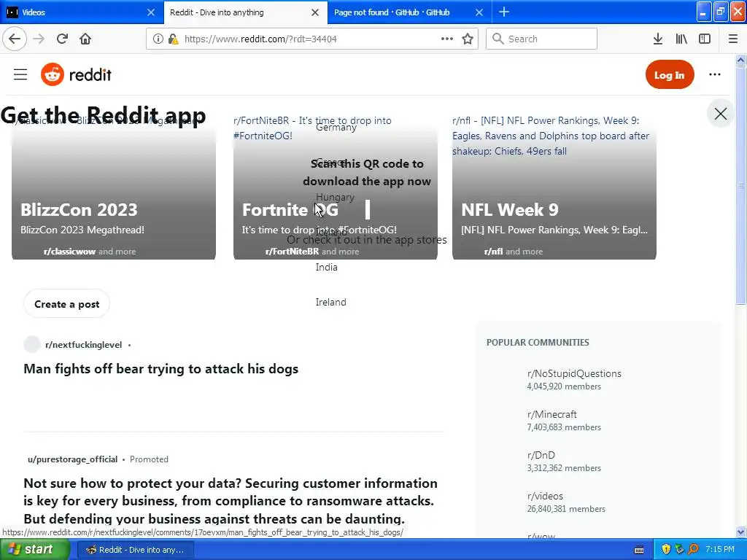Open r/nextfuckinglevel subreddit link

(x=83, y=345)
